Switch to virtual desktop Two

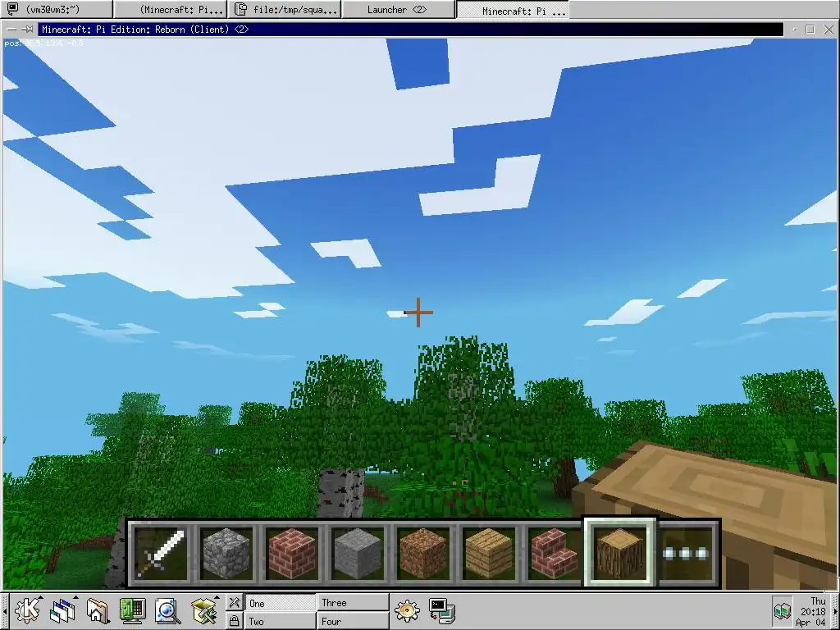[280, 620]
